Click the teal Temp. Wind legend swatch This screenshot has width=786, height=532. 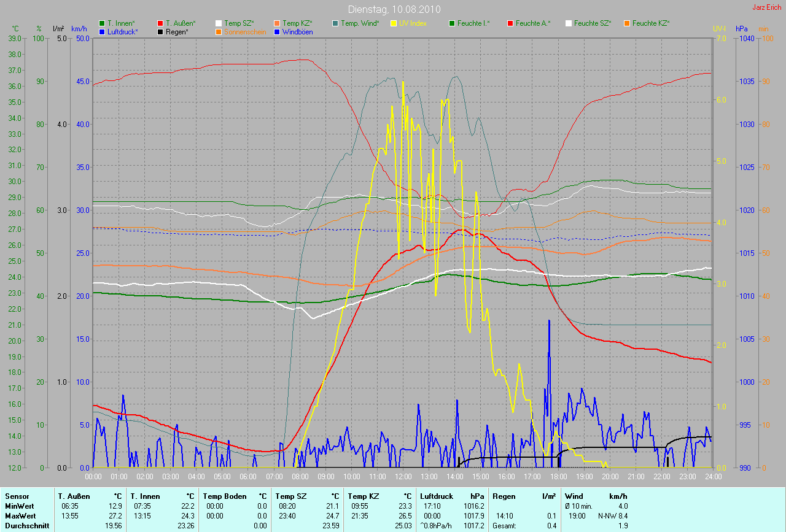335,23
